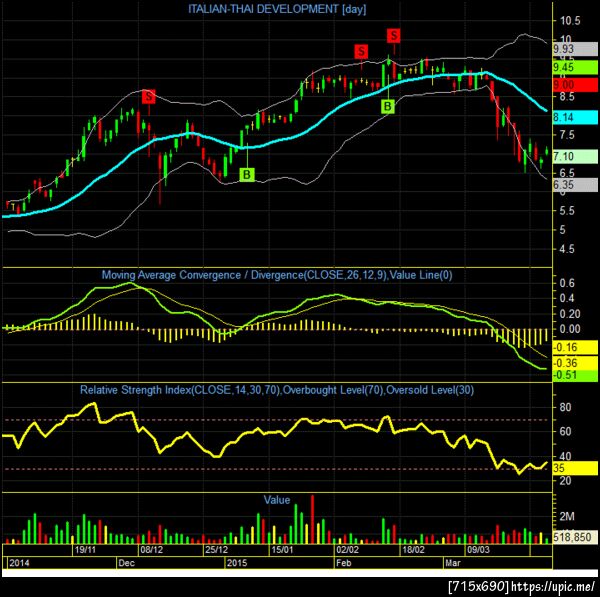Select the 09/03 date label
The image size is (600, 597).
tap(478, 550)
